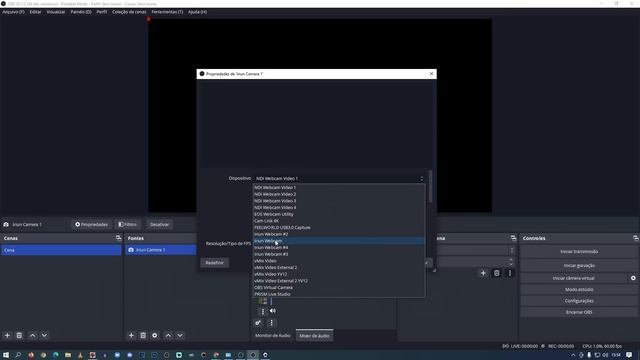Viewport: 640px width, 360px height.
Task: Click Redefinir in properties dialog
Action: [214, 263]
